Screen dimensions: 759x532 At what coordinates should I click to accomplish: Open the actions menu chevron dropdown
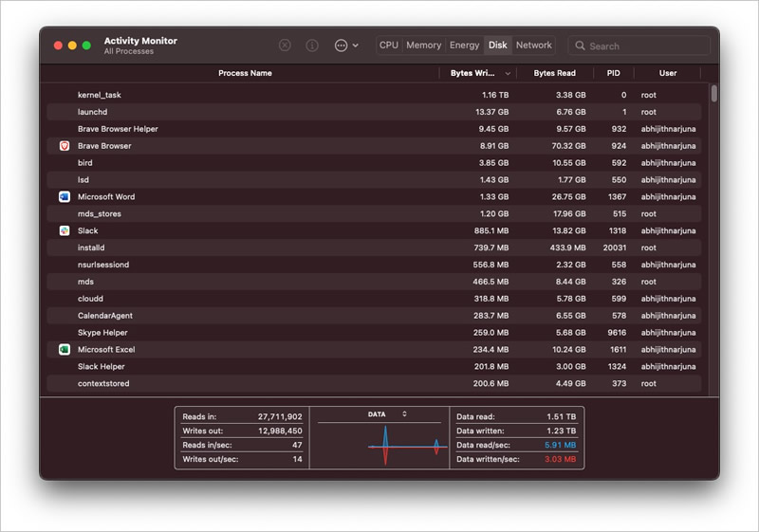[x=355, y=46]
